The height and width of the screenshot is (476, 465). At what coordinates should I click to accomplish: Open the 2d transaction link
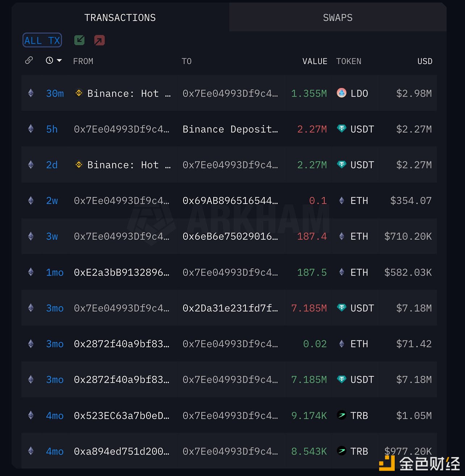coord(52,165)
